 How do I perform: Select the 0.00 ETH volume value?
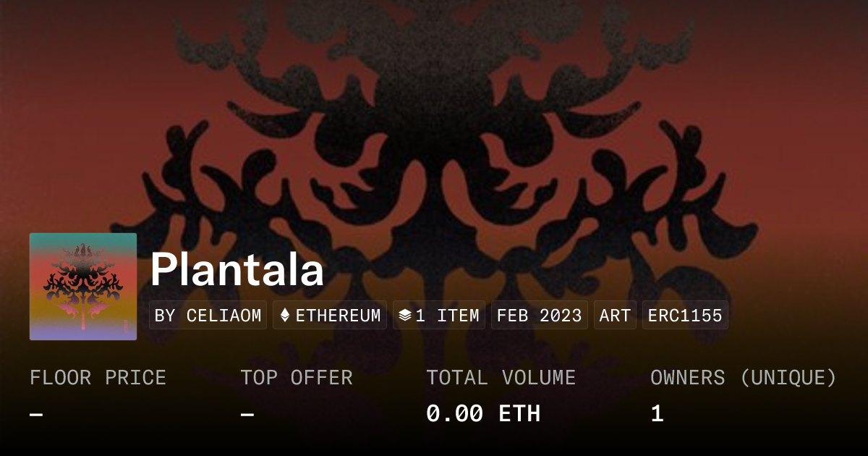pyautogui.click(x=483, y=414)
